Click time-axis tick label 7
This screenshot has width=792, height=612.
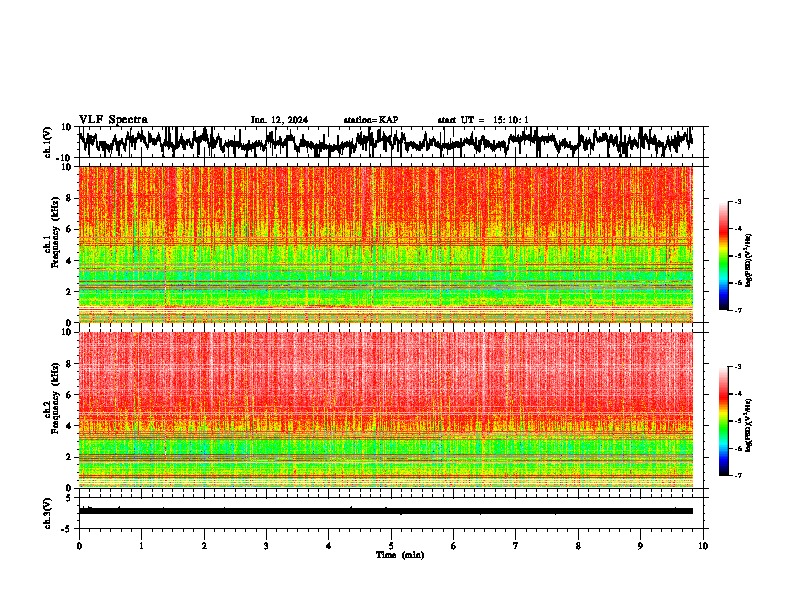tap(516, 546)
